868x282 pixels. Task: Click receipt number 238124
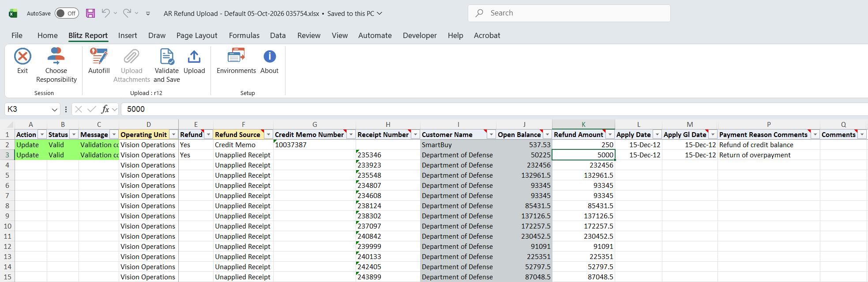(x=388, y=206)
